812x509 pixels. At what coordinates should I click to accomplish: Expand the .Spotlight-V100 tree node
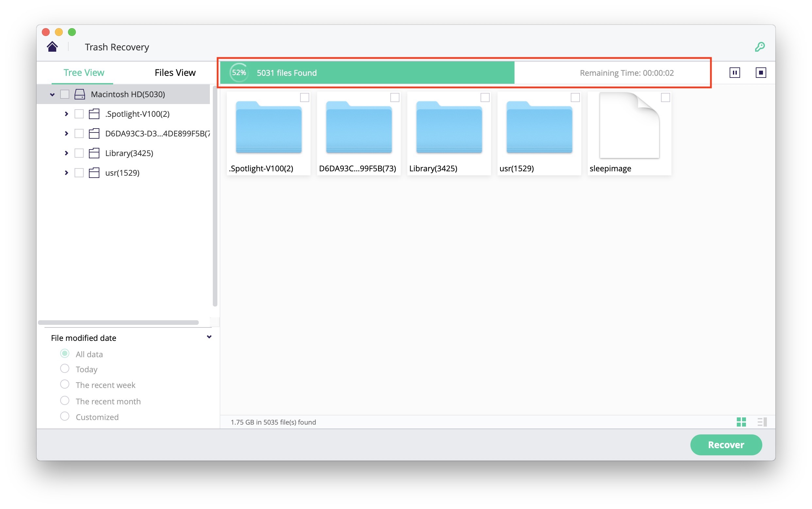pos(66,114)
